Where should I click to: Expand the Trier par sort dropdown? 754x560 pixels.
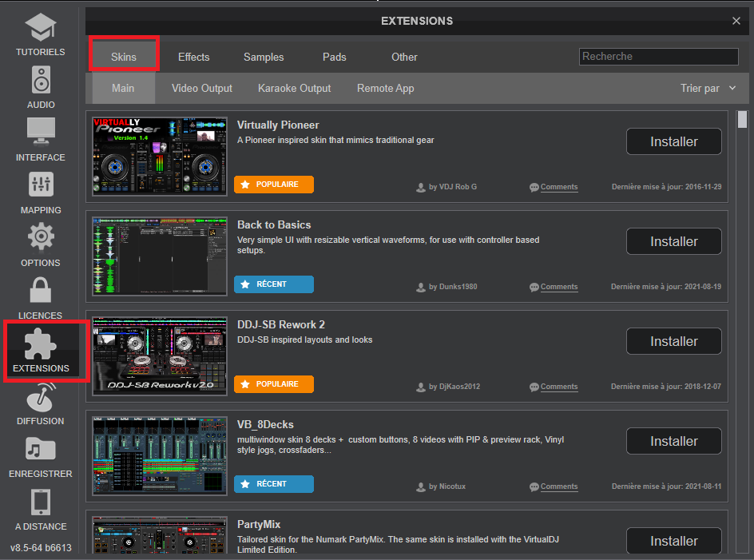708,88
